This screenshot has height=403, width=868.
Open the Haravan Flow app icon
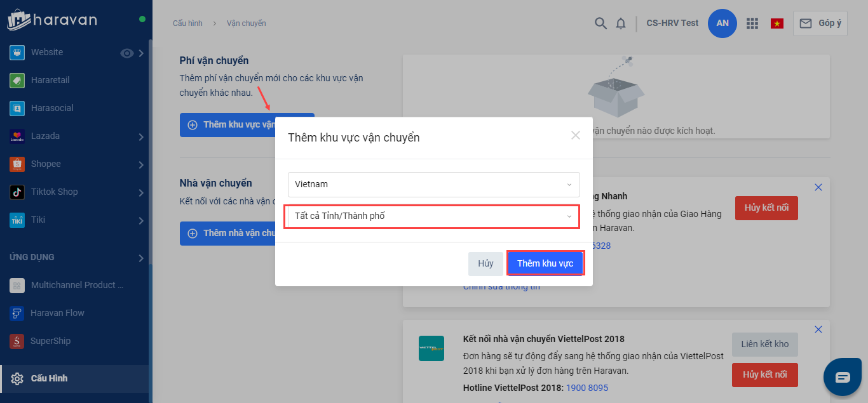(17, 313)
